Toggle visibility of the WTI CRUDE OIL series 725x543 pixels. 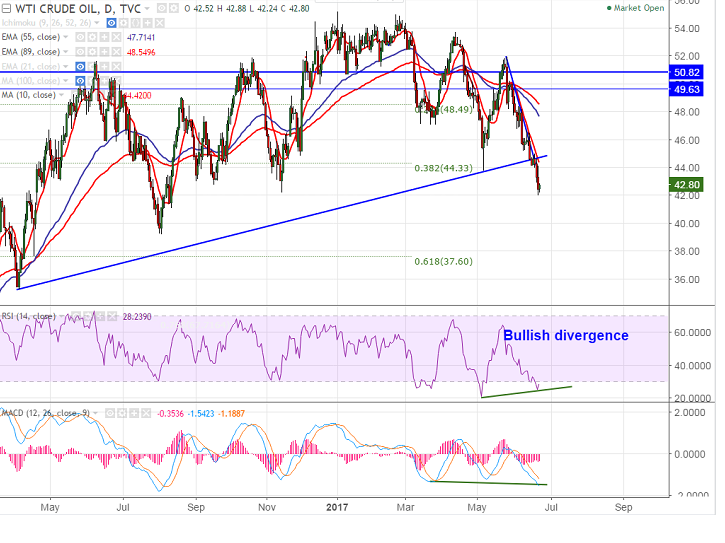coord(161,8)
